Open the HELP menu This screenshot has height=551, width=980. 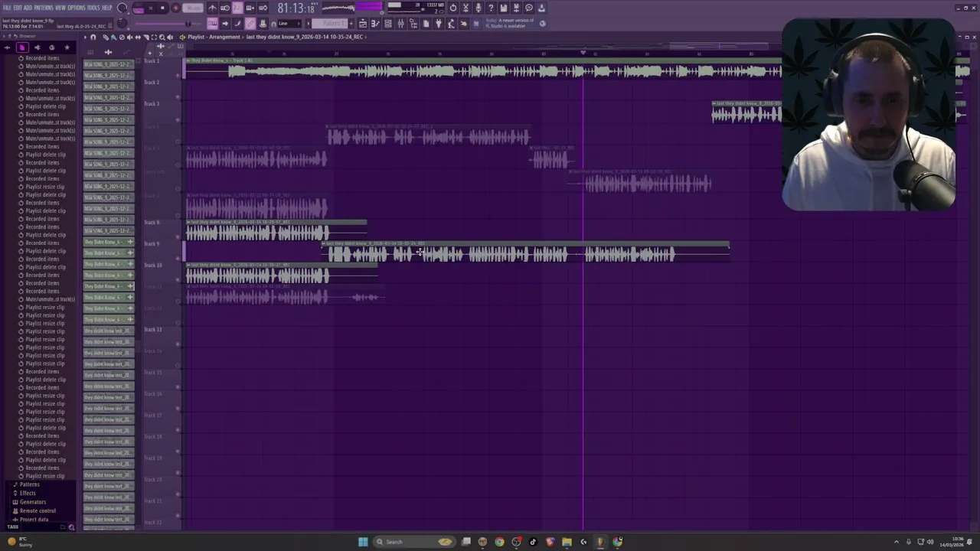coord(107,8)
